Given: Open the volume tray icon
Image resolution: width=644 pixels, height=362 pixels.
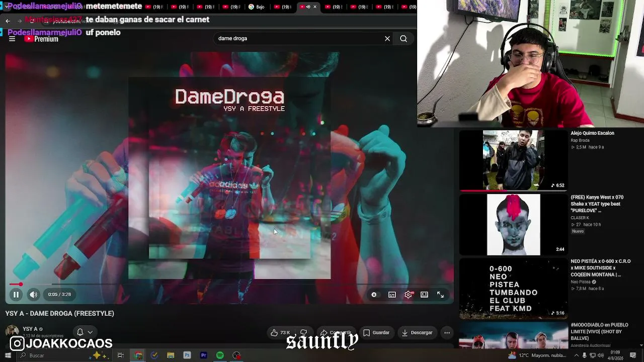Looking at the screenshot, I should [601, 355].
